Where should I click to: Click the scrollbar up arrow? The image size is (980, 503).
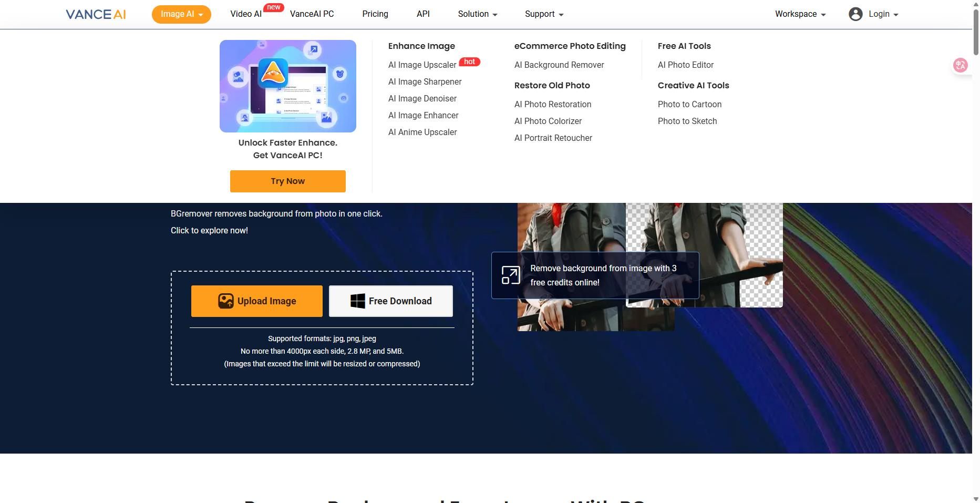(x=976, y=4)
